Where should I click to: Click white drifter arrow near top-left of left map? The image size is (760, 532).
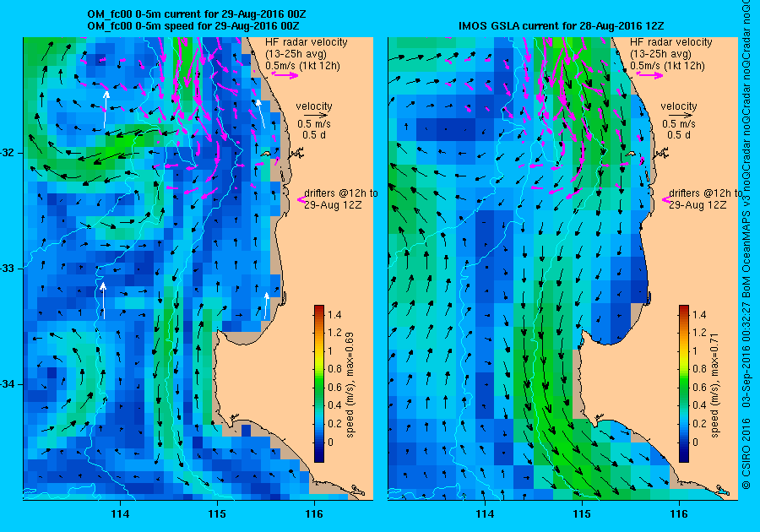106,110
